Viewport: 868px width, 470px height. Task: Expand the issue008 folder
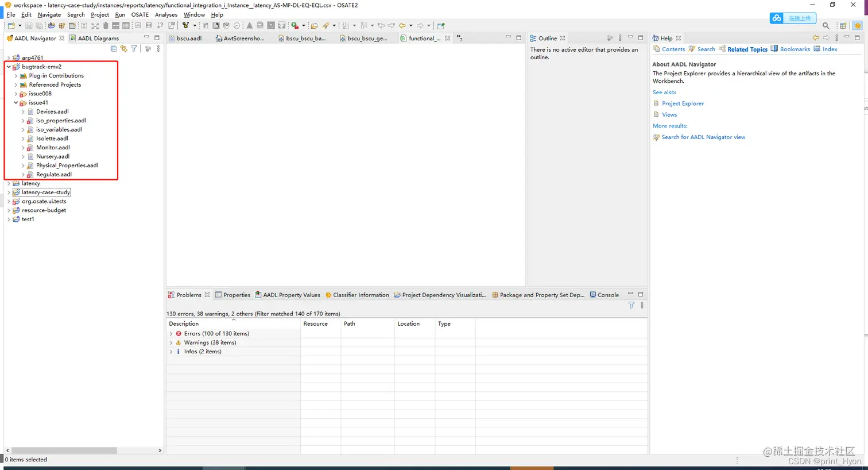(x=16, y=94)
